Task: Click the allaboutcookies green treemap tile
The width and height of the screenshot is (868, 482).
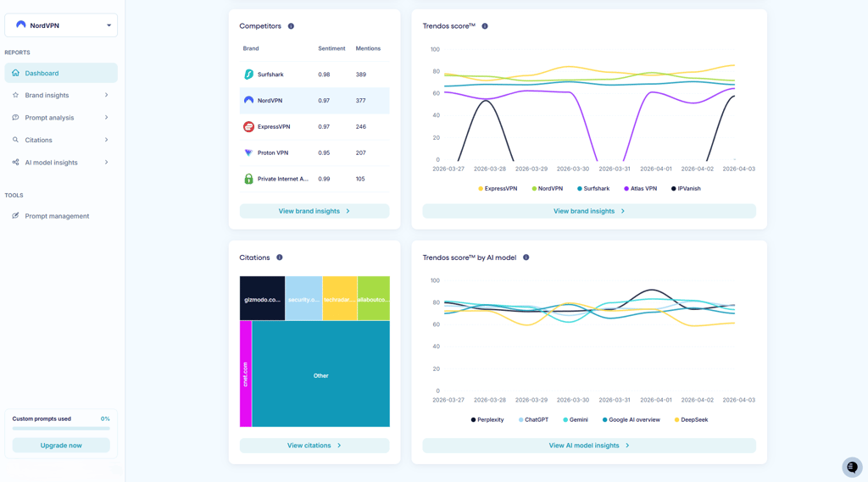Action: (374, 298)
